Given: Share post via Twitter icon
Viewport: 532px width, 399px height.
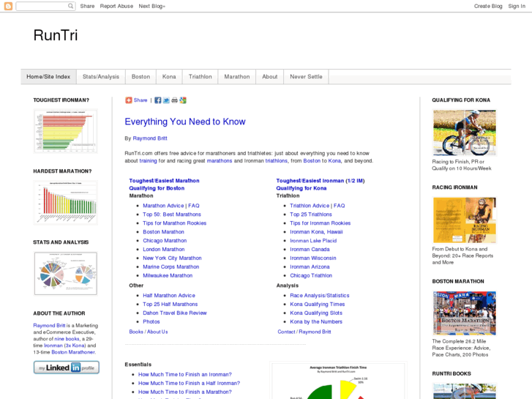Looking at the screenshot, I should point(166,100).
